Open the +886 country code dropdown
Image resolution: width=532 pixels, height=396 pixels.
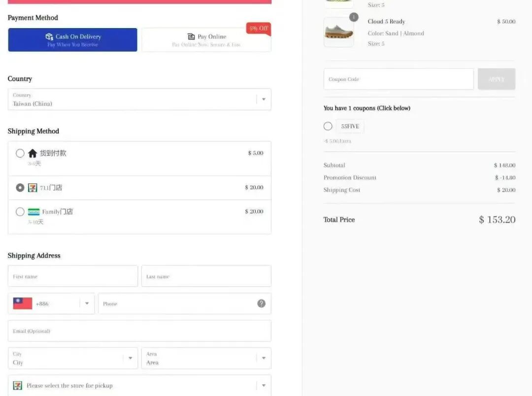pos(51,304)
